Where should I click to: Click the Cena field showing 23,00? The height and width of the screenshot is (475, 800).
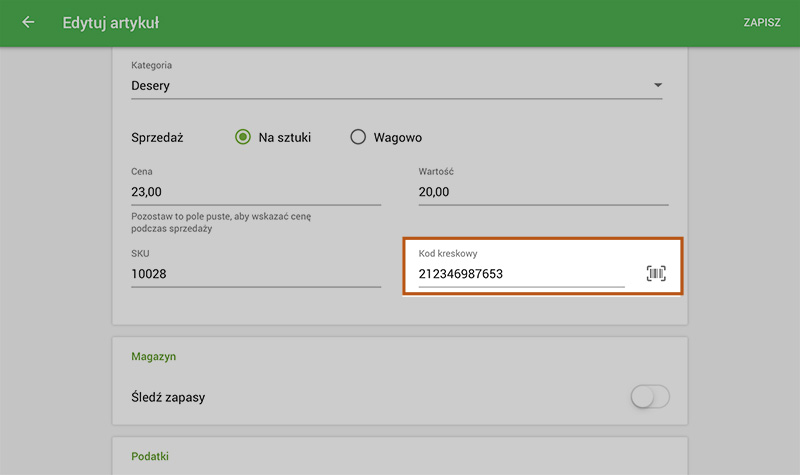pyautogui.click(x=255, y=192)
